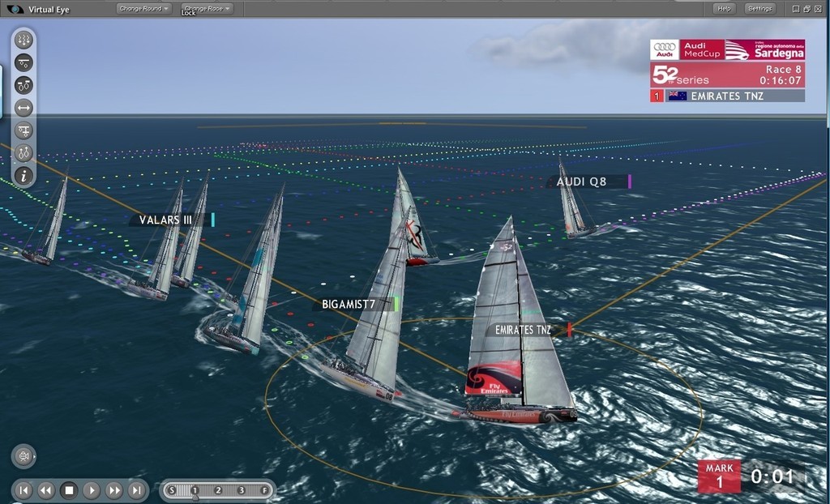This screenshot has width=830, height=504.
Task: Jump to Mark 3 on timeline
Action: [x=242, y=490]
